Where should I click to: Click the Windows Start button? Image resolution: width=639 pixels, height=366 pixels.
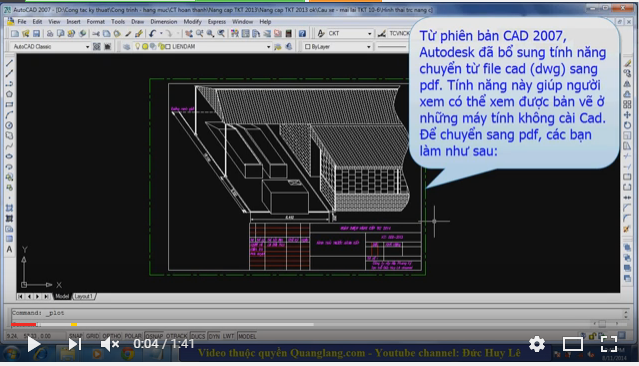pos(11,354)
